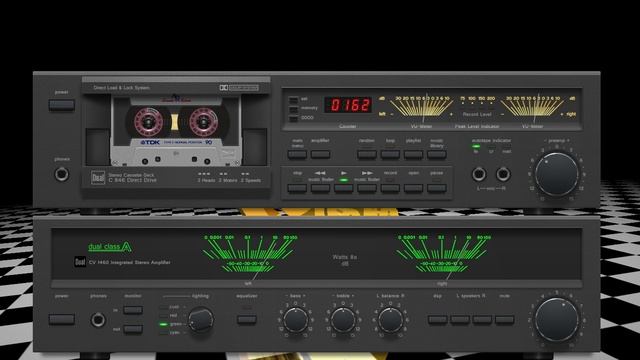Select the green lighting option
Screen dimensions: 640x360
pyautogui.click(x=164, y=324)
